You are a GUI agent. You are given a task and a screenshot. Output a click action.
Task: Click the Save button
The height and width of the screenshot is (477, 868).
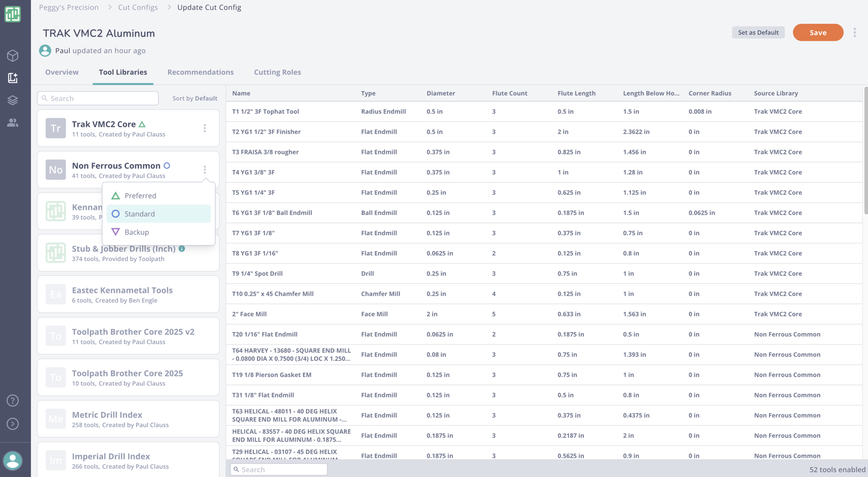click(x=818, y=32)
